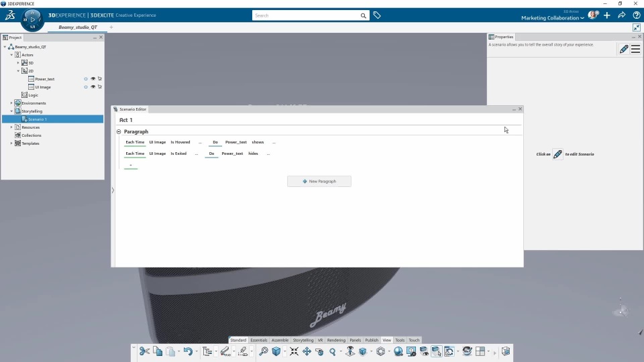Screen dimensions: 644x362
Task: Click the Share arrow icon in top bar
Action: pos(622,15)
